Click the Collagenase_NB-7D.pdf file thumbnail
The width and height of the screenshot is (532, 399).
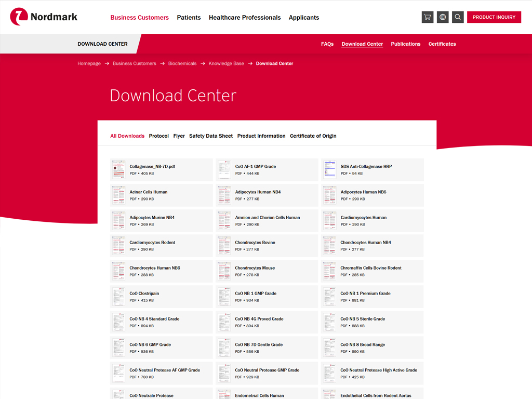119,170
